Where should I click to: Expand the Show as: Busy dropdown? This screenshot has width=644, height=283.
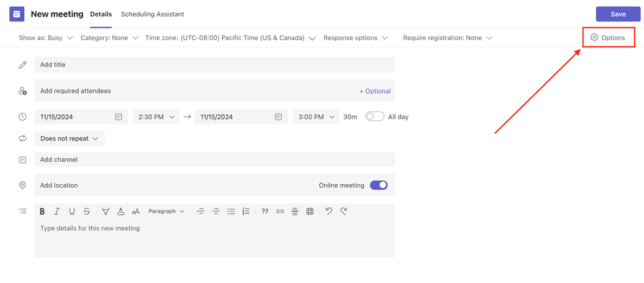46,38
